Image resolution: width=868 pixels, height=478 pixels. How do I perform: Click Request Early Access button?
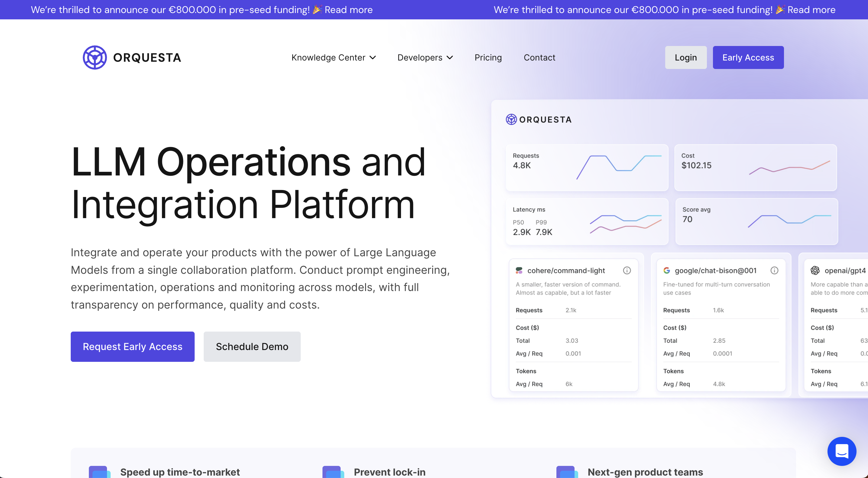[132, 346]
